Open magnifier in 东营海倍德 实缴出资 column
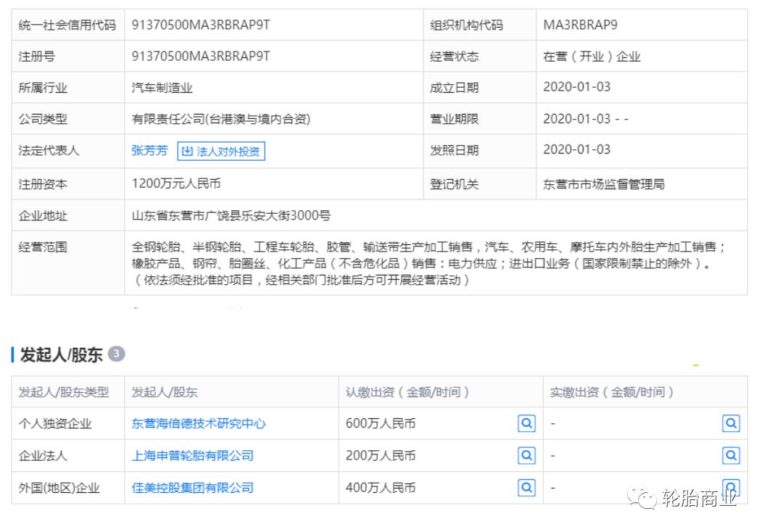 [732, 423]
